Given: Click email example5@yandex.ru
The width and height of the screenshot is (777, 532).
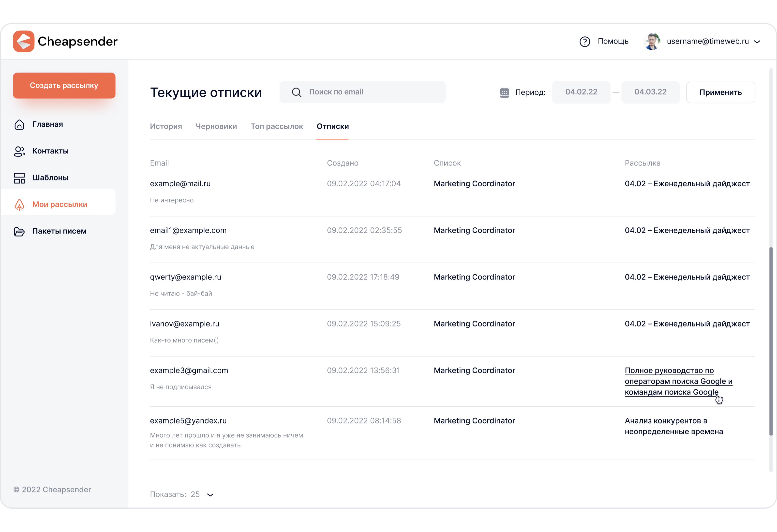Looking at the screenshot, I should click(x=188, y=421).
